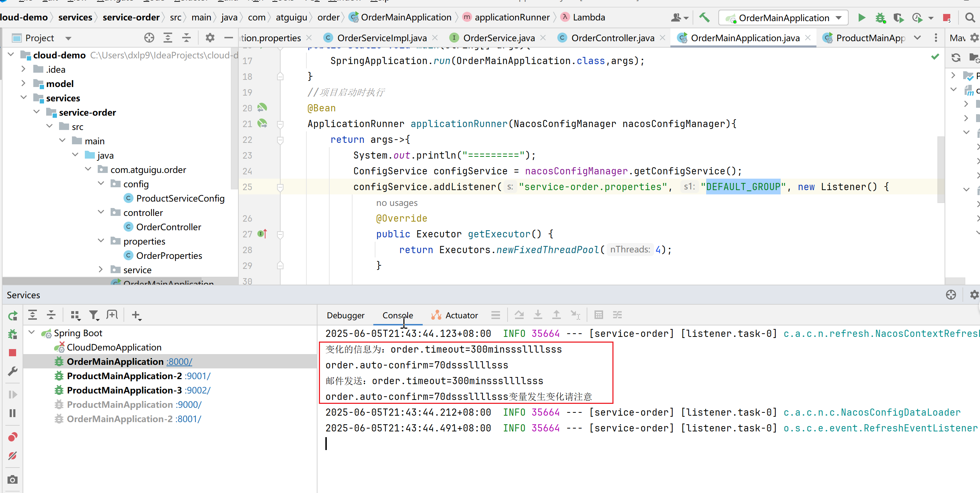
Task: Click the hammer Build project icon
Action: pos(704,18)
